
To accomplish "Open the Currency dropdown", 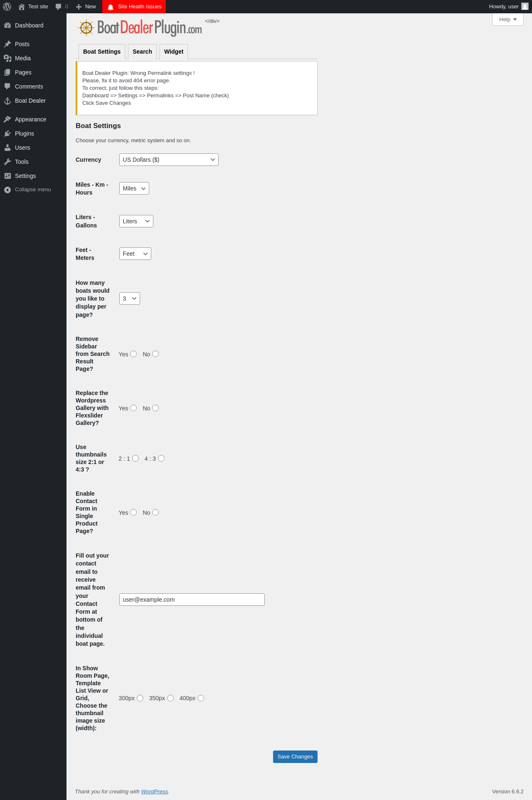I will [x=169, y=160].
